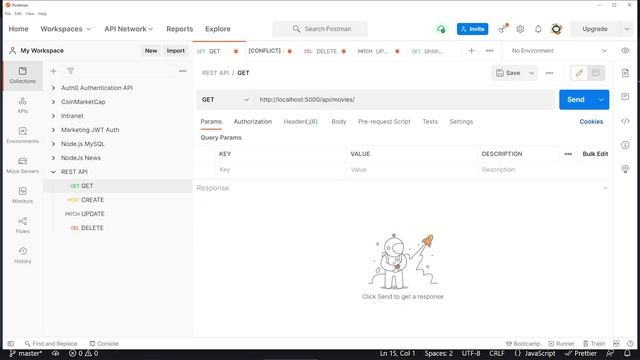The width and height of the screenshot is (640, 360).
Task: Collapse the REST API collection
Action: (x=53, y=172)
